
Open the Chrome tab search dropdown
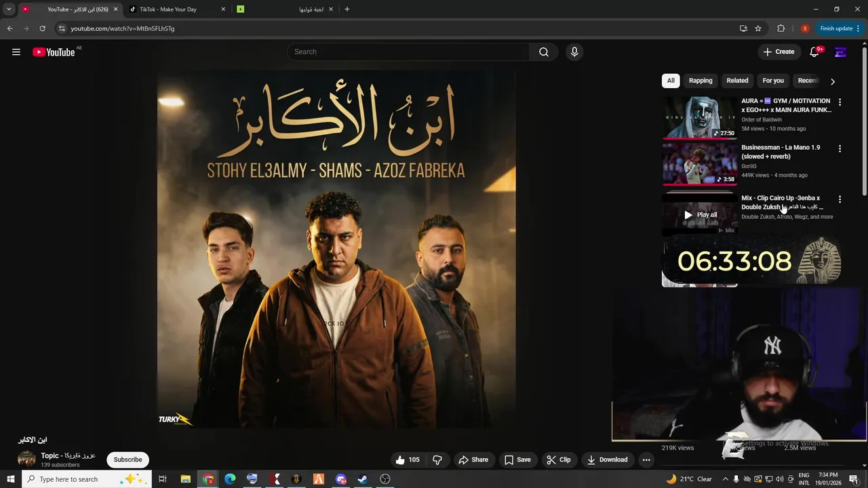pos(9,9)
